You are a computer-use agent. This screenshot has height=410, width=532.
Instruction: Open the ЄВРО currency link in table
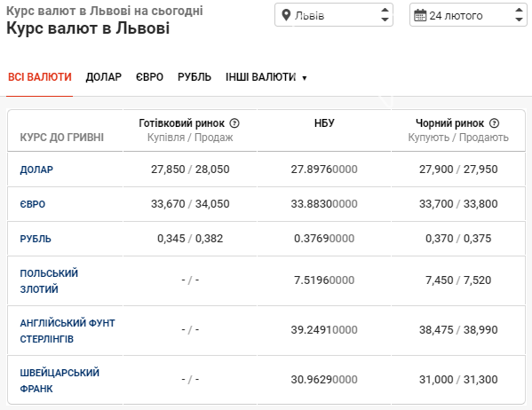[x=33, y=204]
